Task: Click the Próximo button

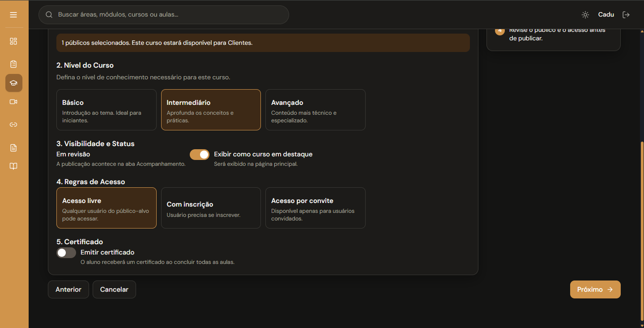Action: 595,289
